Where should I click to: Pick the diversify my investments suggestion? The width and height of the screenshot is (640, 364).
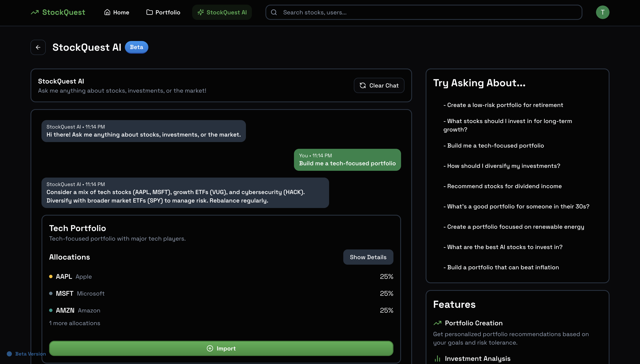pos(502,166)
